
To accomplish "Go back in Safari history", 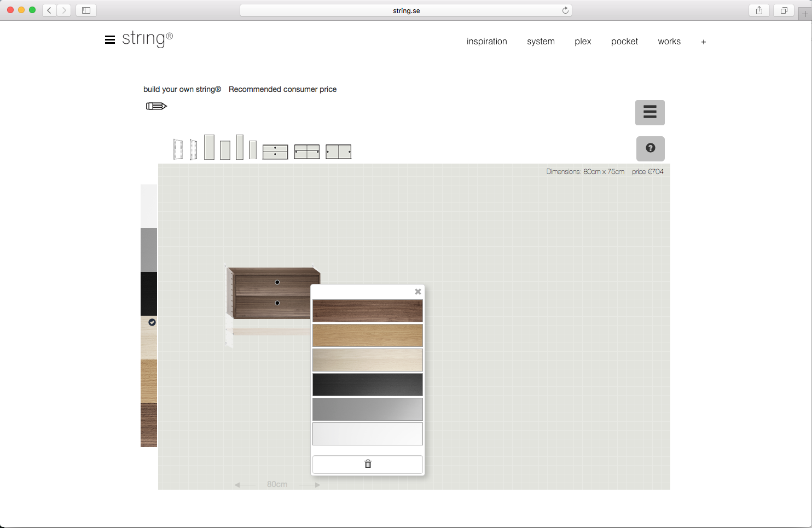I will point(49,10).
